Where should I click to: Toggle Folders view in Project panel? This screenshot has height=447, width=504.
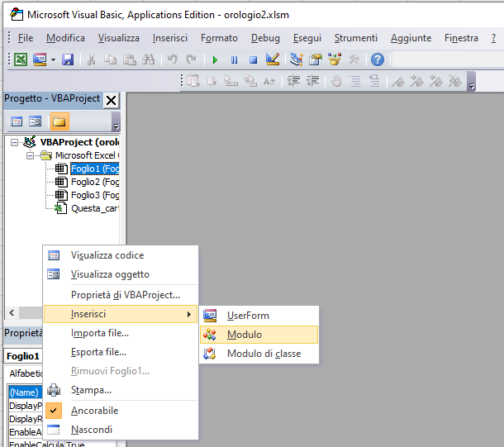59,121
